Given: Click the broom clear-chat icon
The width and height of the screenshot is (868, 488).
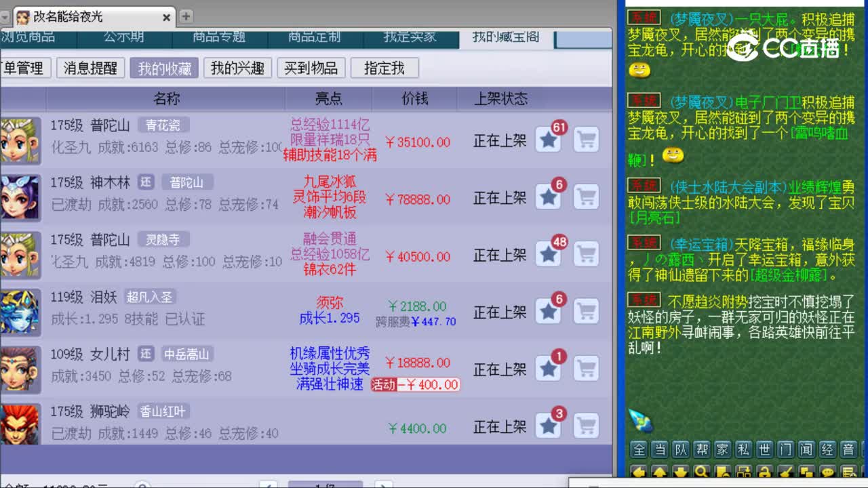Looking at the screenshot, I should click(786, 472).
